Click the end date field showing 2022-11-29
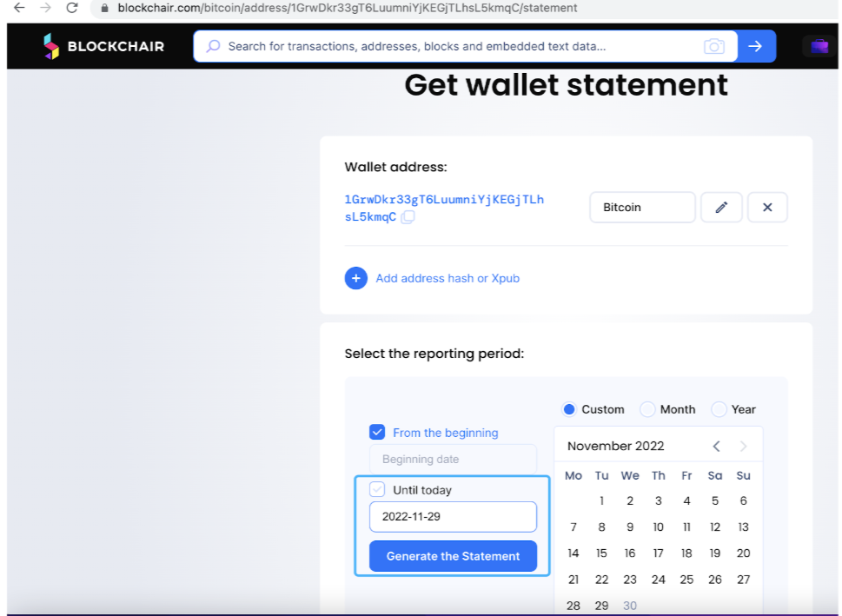This screenshot has width=842, height=616. click(453, 516)
